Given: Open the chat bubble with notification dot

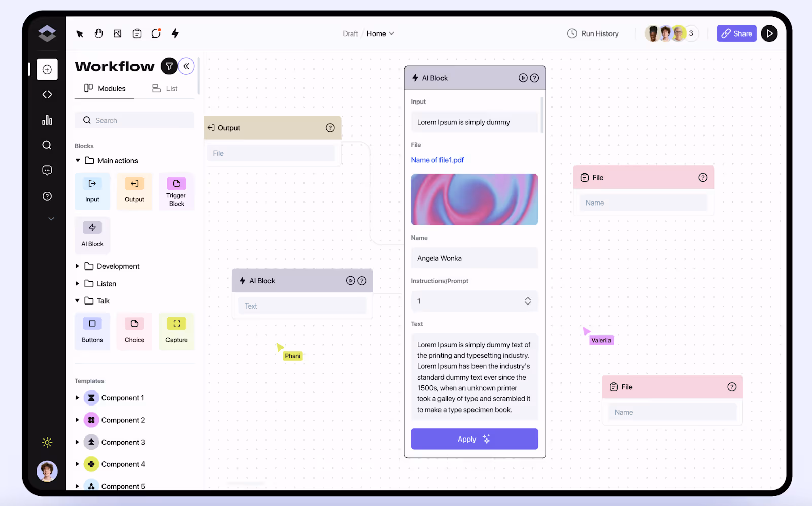Looking at the screenshot, I should 155,33.
